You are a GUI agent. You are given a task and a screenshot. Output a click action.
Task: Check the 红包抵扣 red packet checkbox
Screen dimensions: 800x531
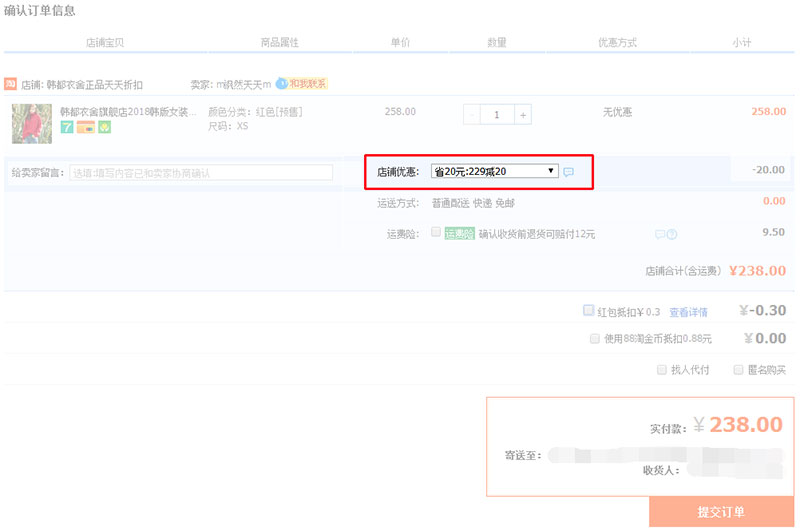[588, 310]
